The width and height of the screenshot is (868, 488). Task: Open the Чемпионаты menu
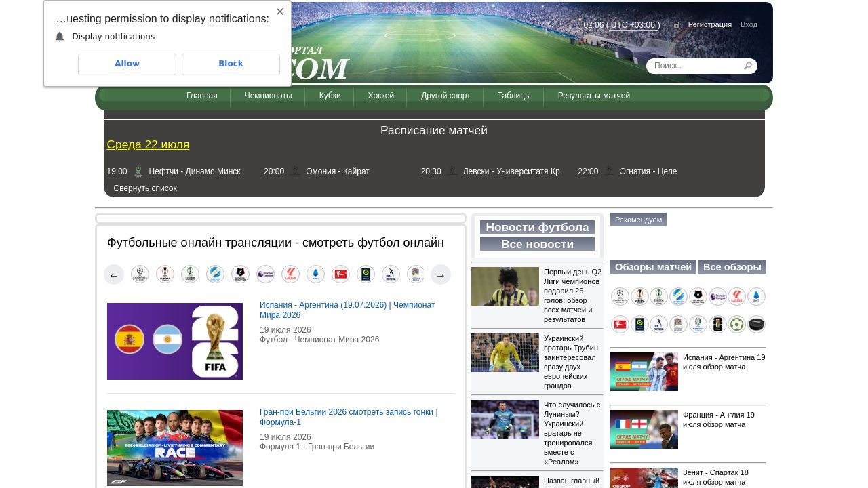pos(269,96)
